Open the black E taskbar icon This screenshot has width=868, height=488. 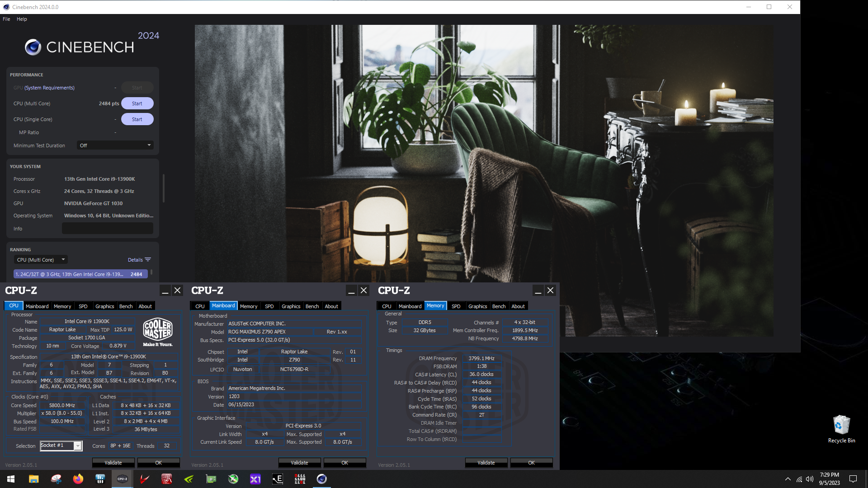(278, 479)
